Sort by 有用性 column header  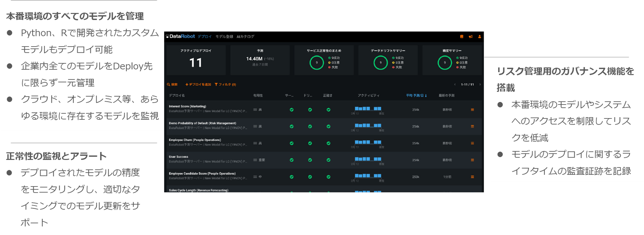click(x=258, y=95)
